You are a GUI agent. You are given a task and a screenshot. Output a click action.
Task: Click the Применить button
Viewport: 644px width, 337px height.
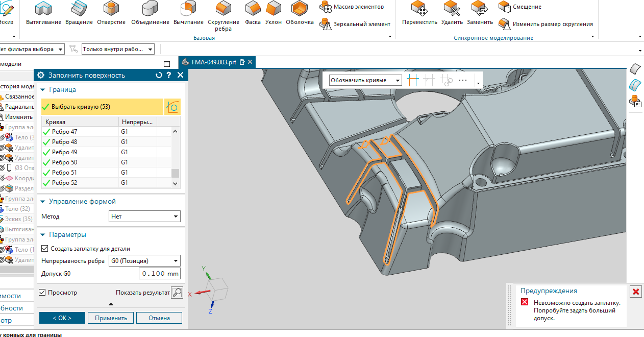111,318
